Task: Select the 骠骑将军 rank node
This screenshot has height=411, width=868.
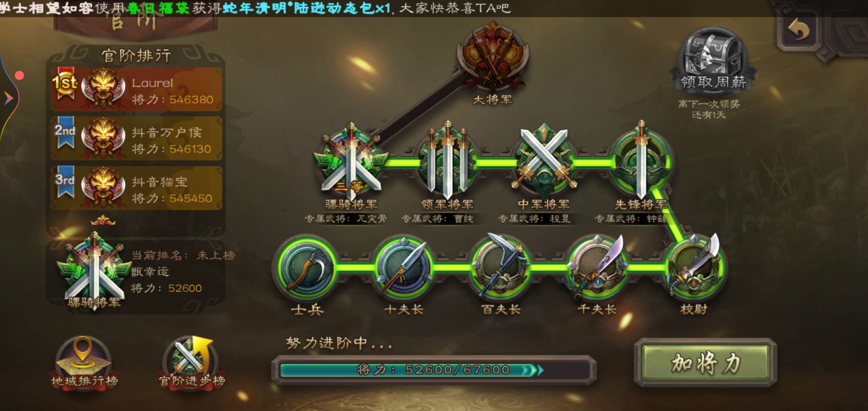Action: coord(351,162)
